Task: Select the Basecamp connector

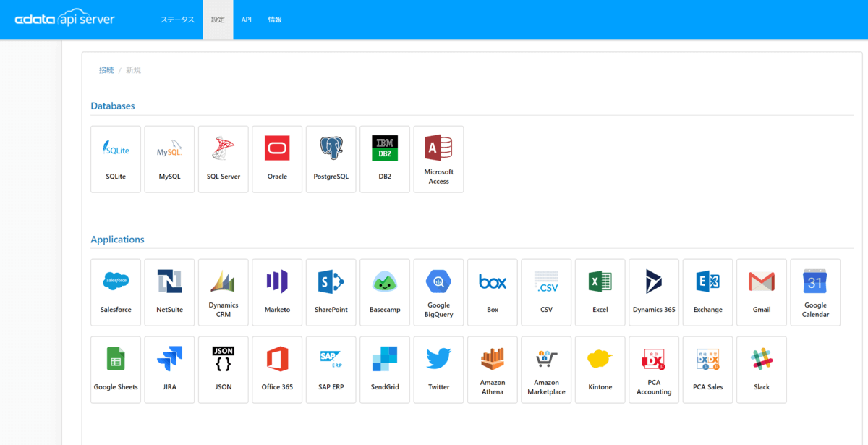Action: (x=385, y=292)
